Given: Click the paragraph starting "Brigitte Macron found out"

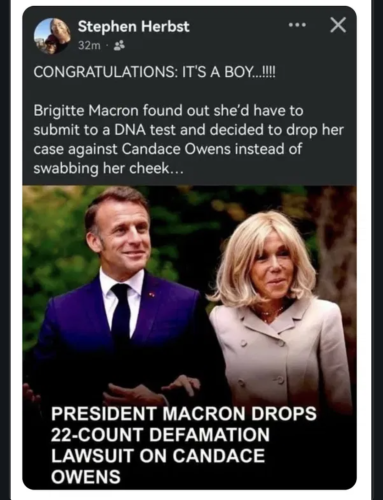Looking at the screenshot, I should click(x=188, y=139).
